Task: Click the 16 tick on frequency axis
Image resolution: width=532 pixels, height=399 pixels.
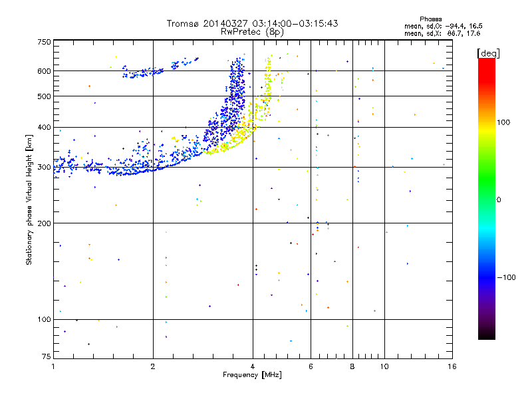Action: [452, 366]
